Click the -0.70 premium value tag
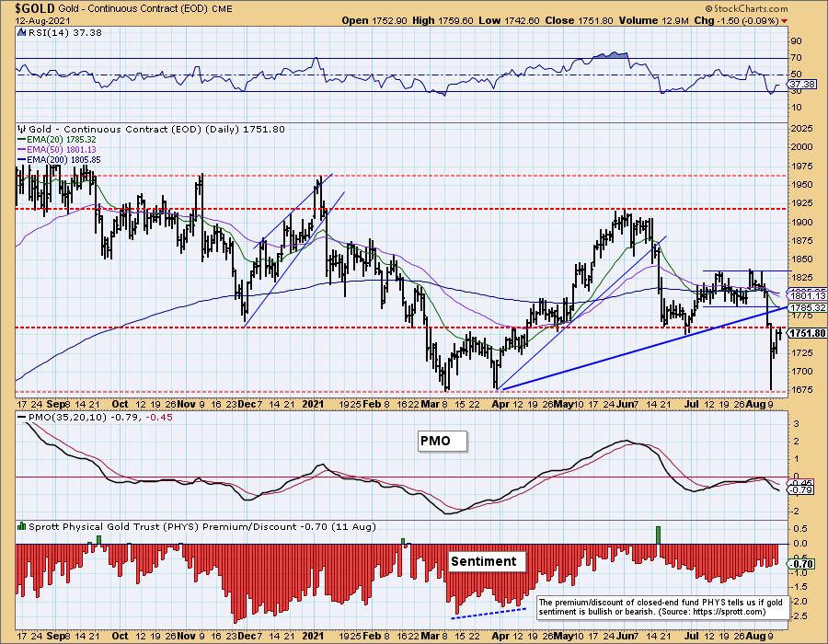Viewport: 828px width, 644px height. [x=801, y=564]
